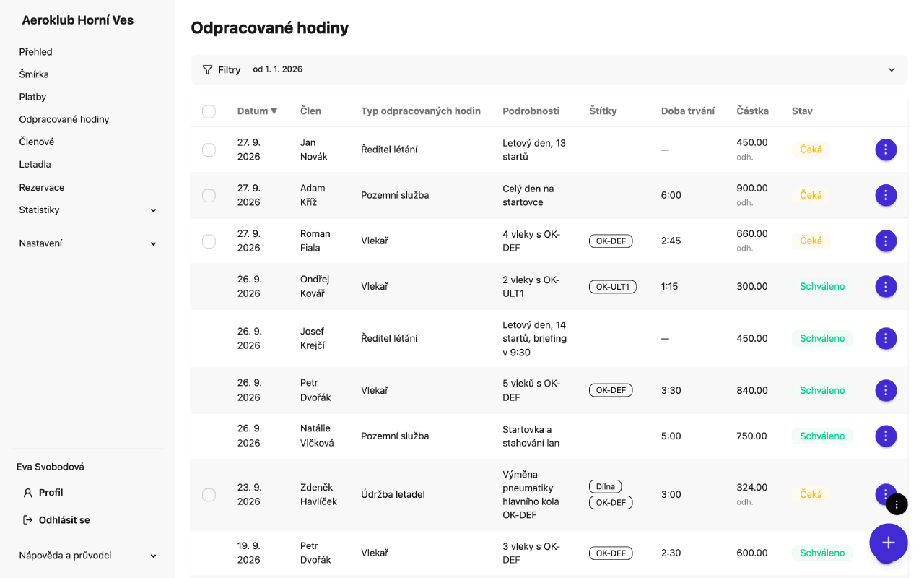Open three-dot menu for Adam Kříž entry
924x578 pixels.
click(886, 195)
